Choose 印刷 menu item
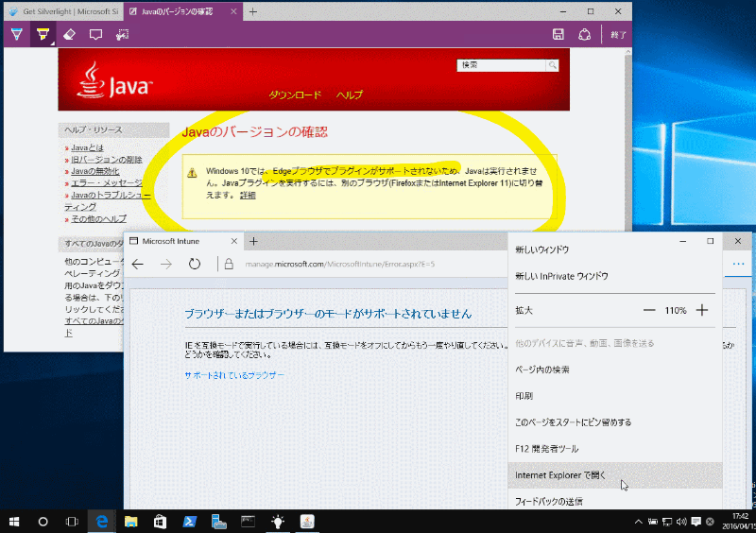The height and width of the screenshot is (533, 756). click(615, 396)
